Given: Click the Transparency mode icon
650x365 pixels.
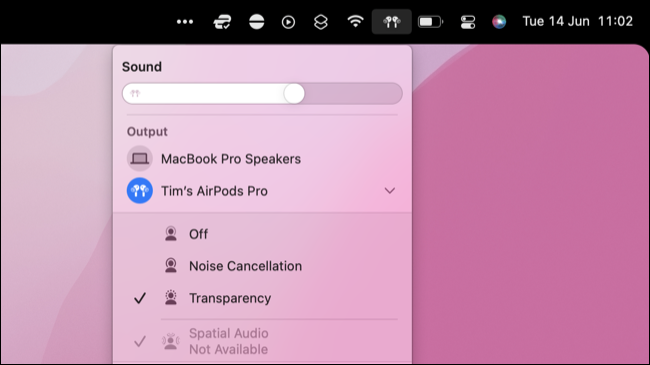Looking at the screenshot, I should pyautogui.click(x=171, y=297).
